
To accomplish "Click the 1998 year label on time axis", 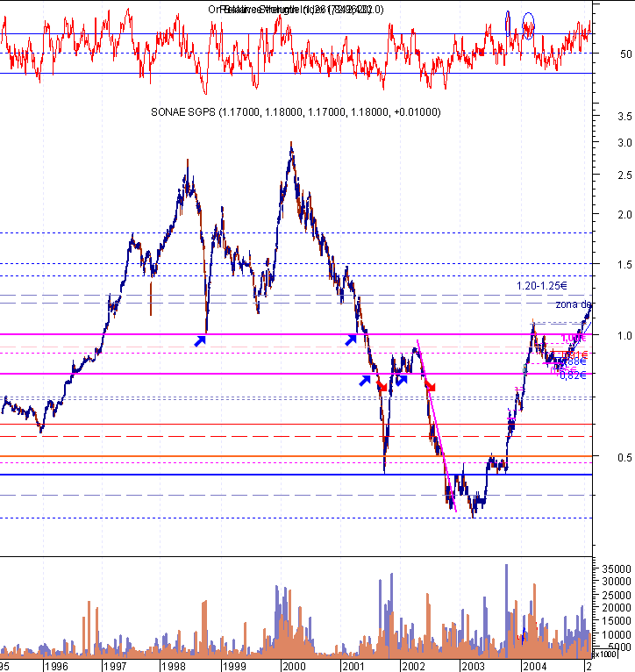I will [x=174, y=667].
